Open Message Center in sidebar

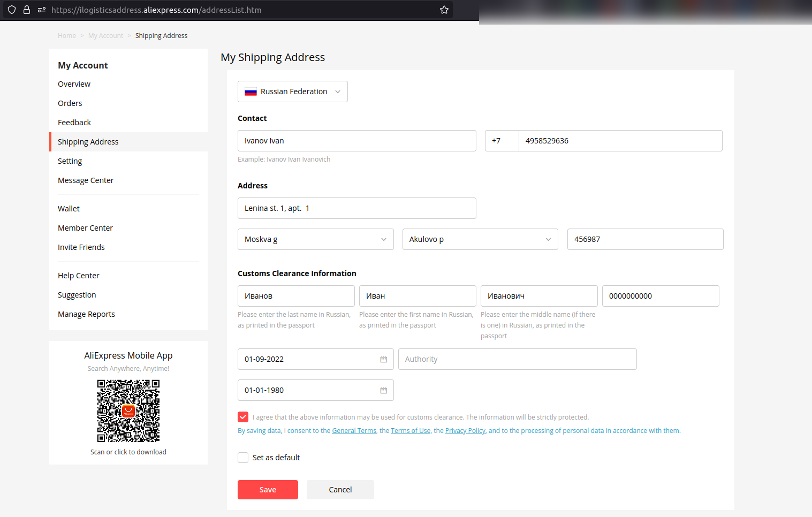point(86,180)
